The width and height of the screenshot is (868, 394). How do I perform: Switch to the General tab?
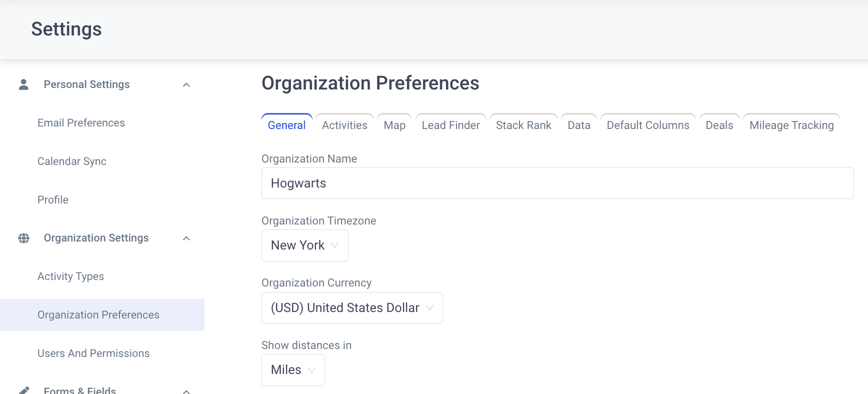click(x=287, y=125)
